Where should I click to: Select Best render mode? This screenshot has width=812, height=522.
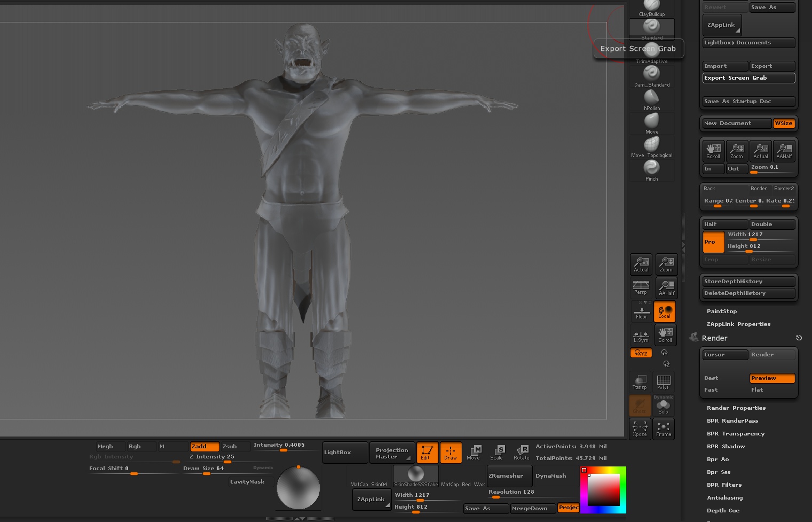pos(725,378)
